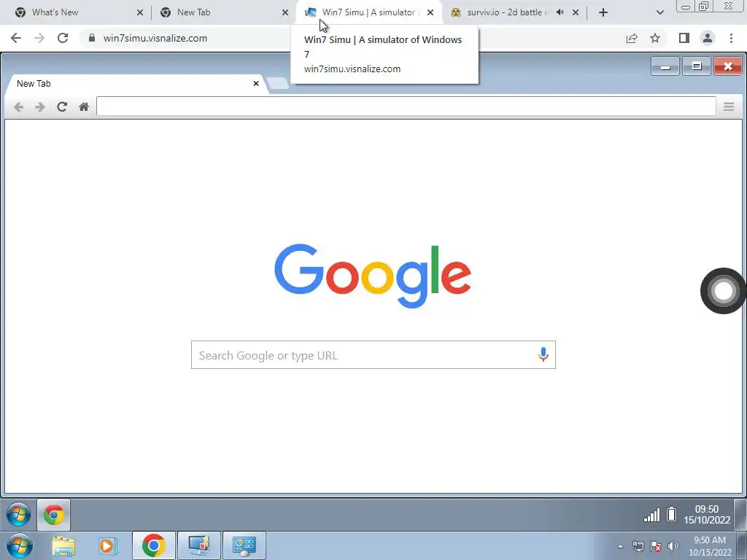Open the side panel icon
The image size is (747, 560).
click(684, 38)
